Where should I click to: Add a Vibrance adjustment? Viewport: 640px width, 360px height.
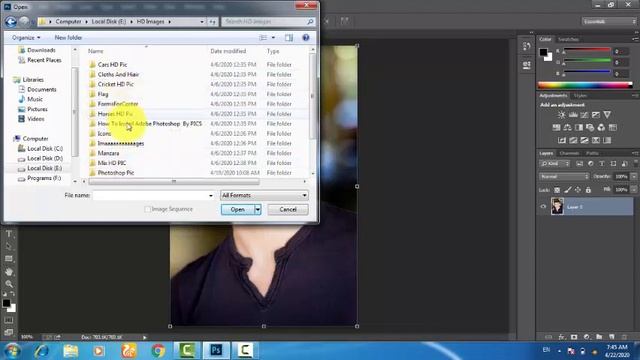pyautogui.click(x=607, y=115)
